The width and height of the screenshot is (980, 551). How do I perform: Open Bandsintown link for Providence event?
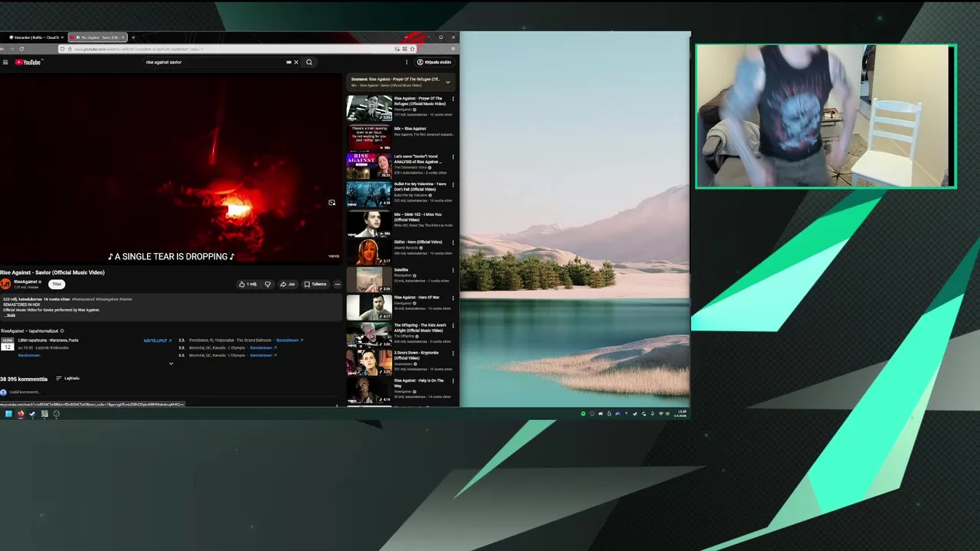coord(290,341)
